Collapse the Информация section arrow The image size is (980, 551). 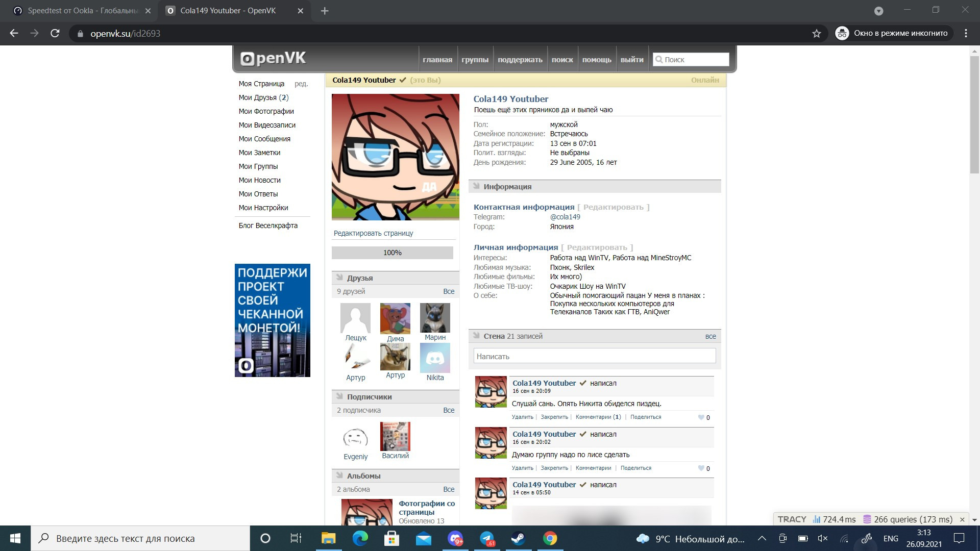[476, 186]
